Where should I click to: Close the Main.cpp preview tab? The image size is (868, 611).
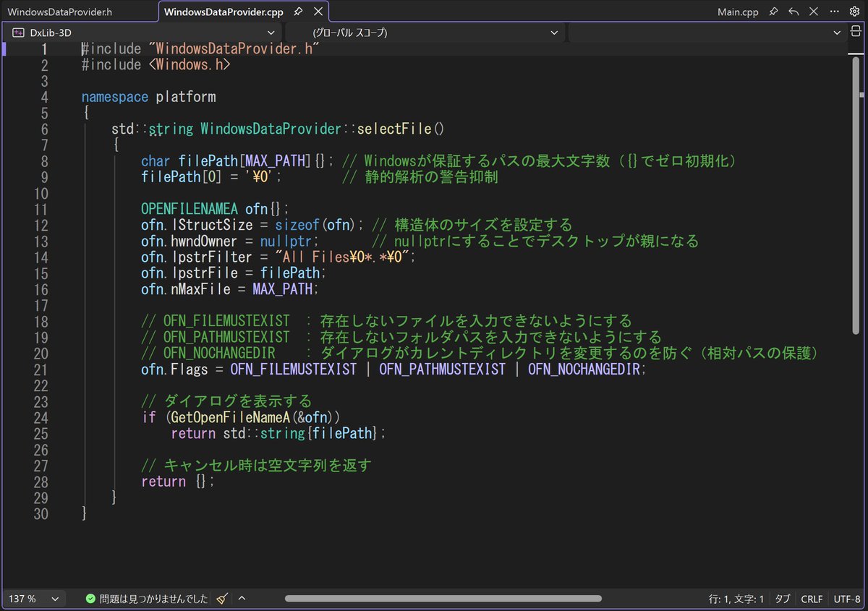click(x=812, y=12)
